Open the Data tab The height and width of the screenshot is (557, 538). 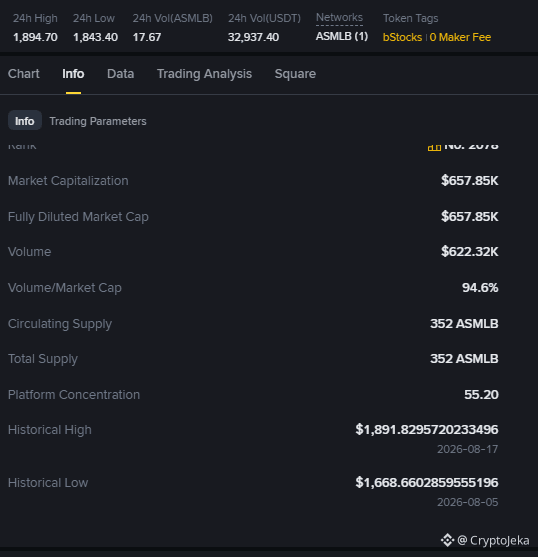[x=120, y=74]
